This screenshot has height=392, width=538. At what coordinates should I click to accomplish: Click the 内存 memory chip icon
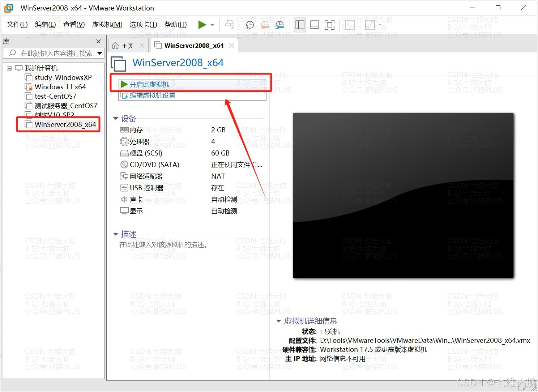[124, 130]
